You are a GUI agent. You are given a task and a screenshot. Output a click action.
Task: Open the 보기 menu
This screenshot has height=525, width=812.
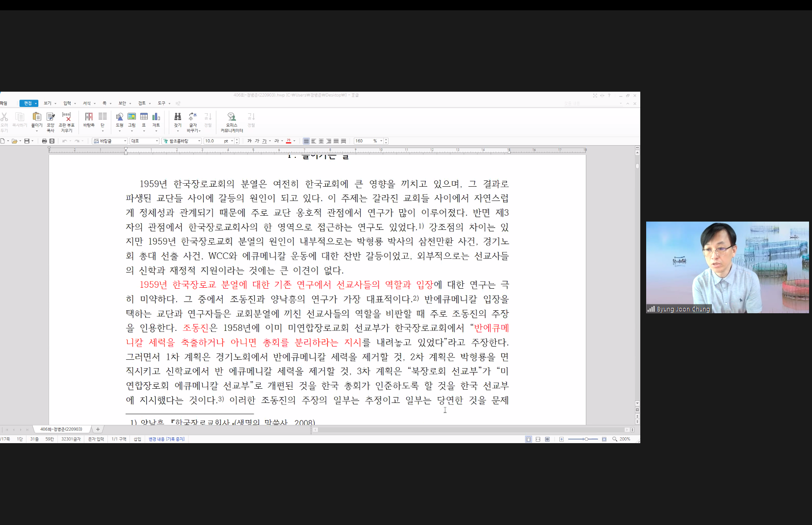[48, 103]
